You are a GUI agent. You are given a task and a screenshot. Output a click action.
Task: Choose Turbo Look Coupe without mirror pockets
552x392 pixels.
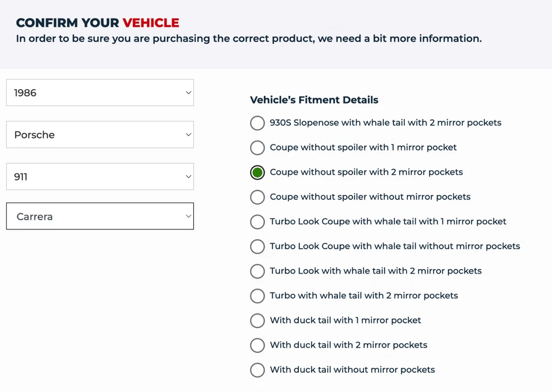pos(258,247)
